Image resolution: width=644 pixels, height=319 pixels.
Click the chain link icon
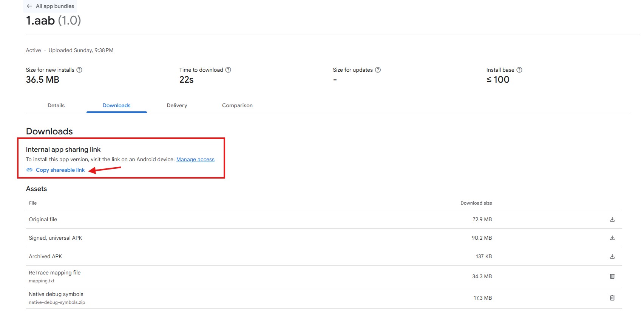click(29, 170)
